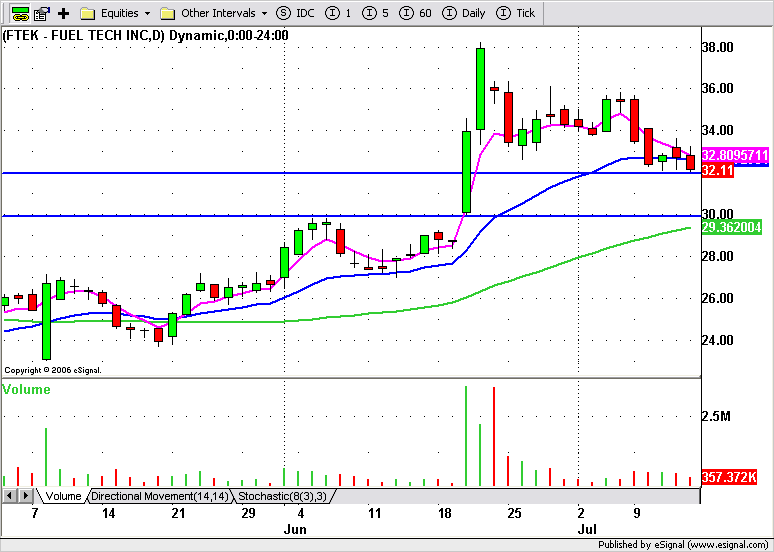Open the Other Intervals dropdown
Screen dimensions: 774x552
(x=265, y=13)
